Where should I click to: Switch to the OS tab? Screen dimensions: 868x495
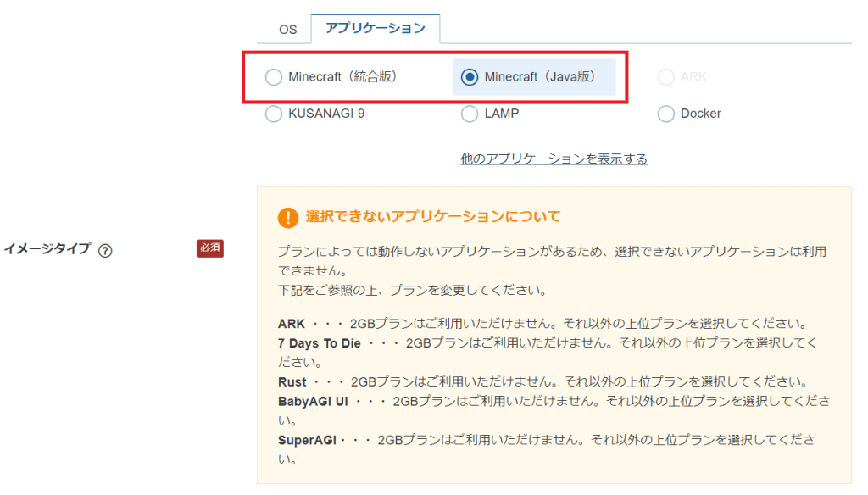tap(287, 30)
